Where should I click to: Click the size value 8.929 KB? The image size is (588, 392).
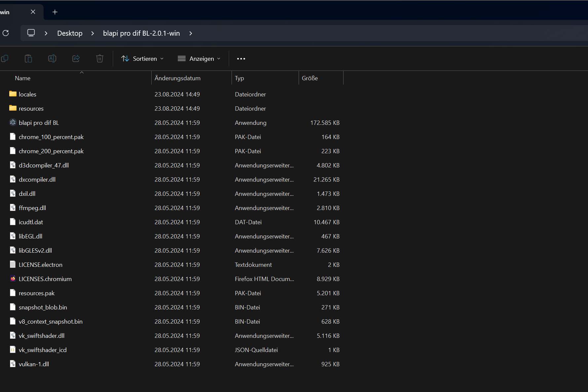coord(328,279)
